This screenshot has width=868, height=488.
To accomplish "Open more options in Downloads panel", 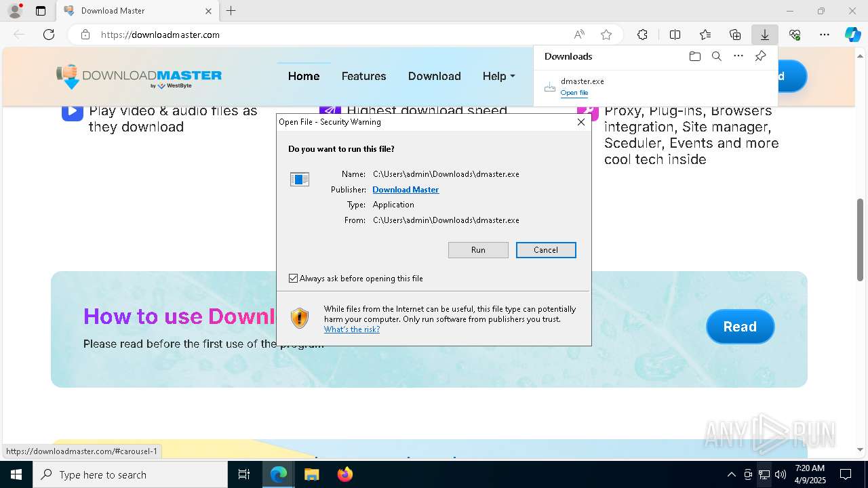I will coord(738,56).
